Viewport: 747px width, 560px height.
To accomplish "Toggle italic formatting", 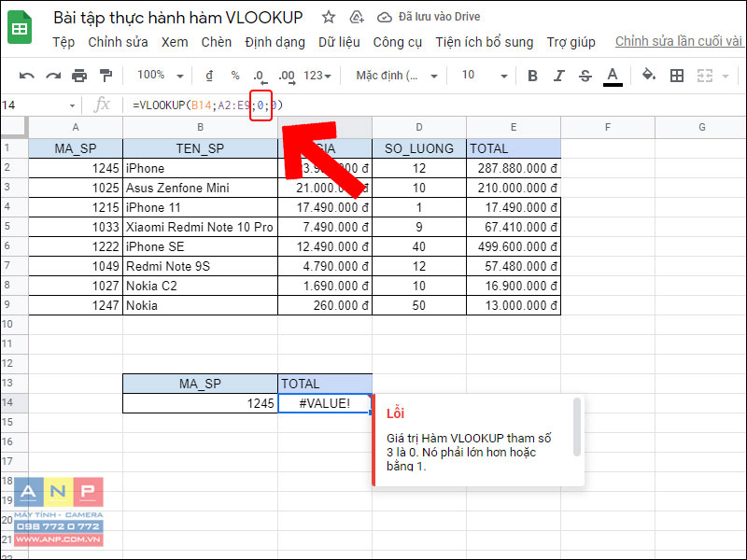I will tap(558, 76).
